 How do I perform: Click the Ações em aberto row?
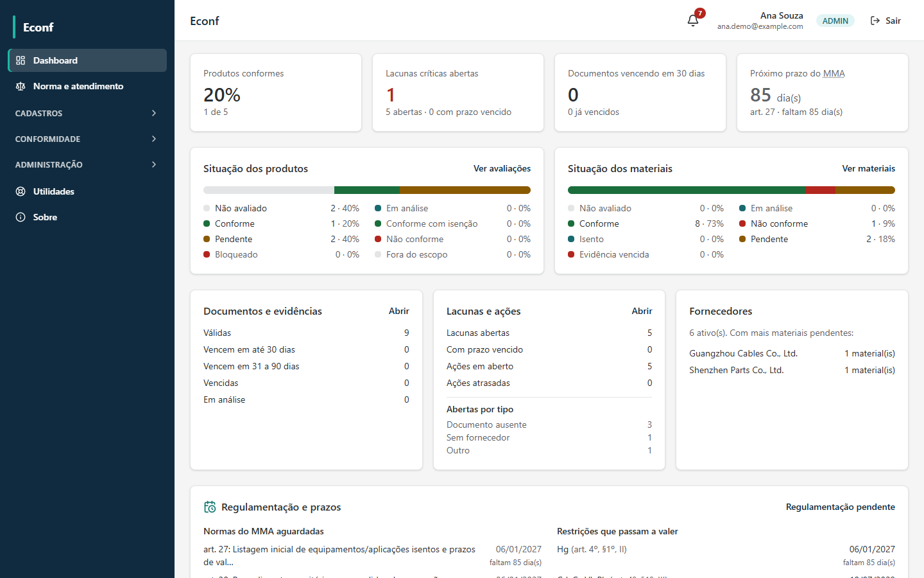point(549,366)
